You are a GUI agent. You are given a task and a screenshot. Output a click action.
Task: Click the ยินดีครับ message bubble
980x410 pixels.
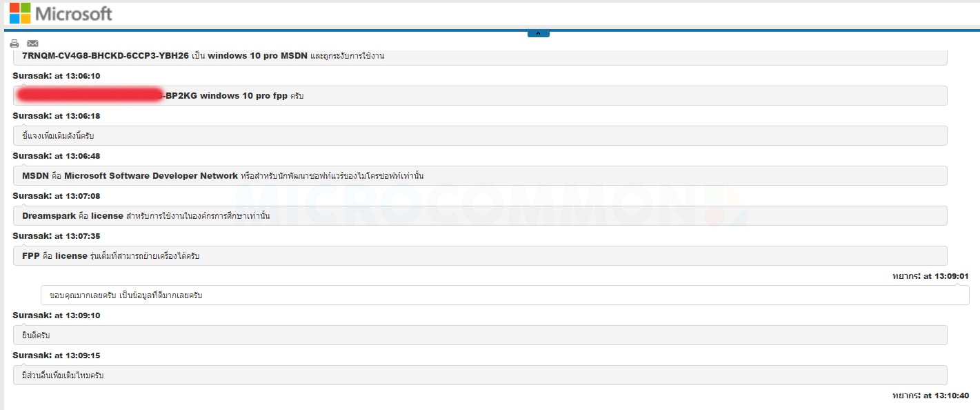pyautogui.click(x=480, y=335)
